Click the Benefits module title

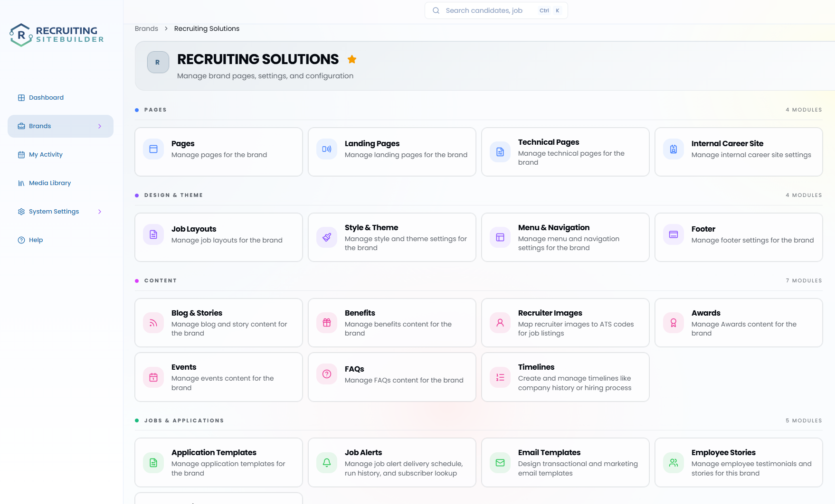360,313
